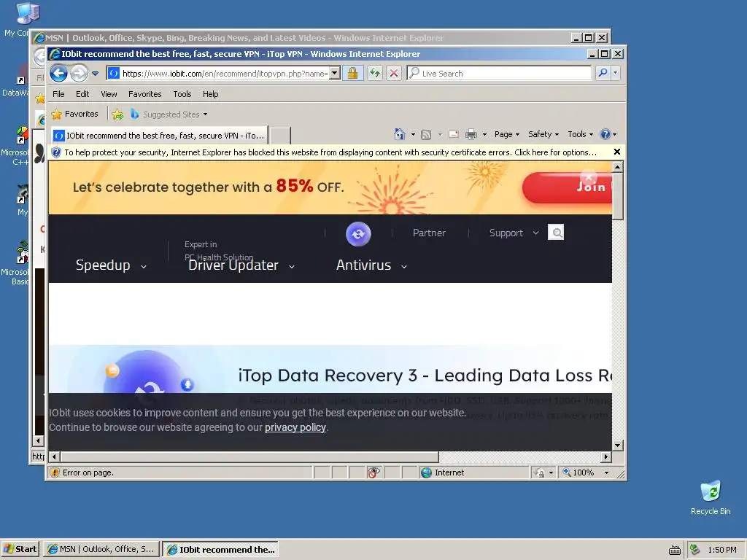Expand the address bar history dropdown
The image size is (747, 560).
click(x=335, y=74)
